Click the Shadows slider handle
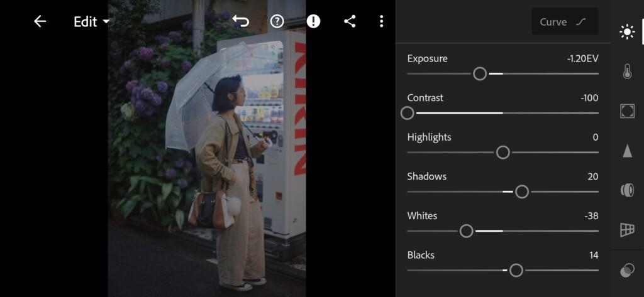The height and width of the screenshot is (297, 644). tap(522, 192)
